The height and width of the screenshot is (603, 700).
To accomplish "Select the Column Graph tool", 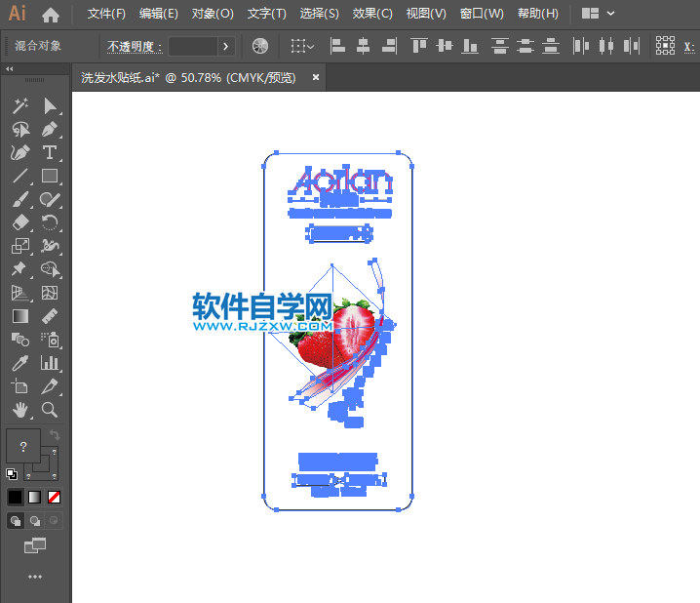I will click(50, 363).
